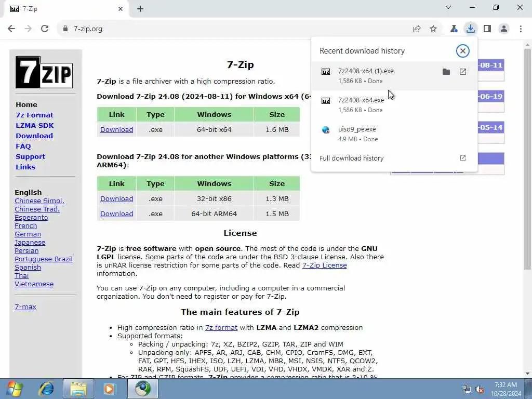Image resolution: width=532 pixels, height=399 pixels.
Task: Open the FAQ sidebar link
Action: 23,146
